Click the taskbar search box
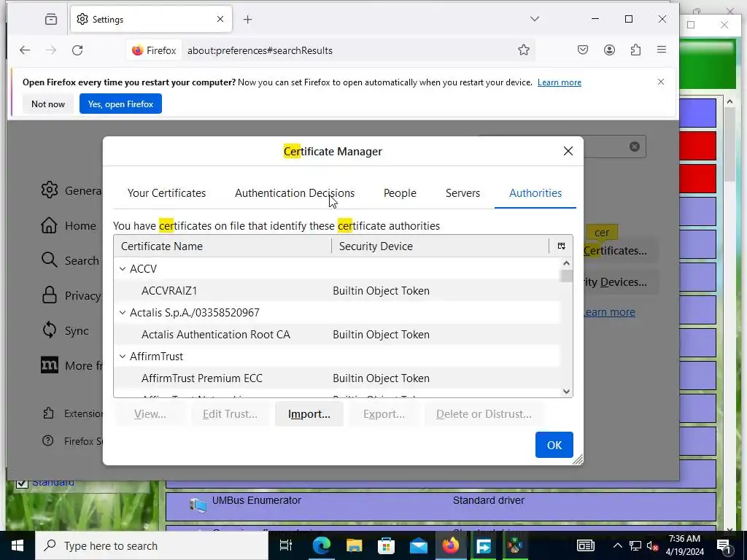 [152, 545]
